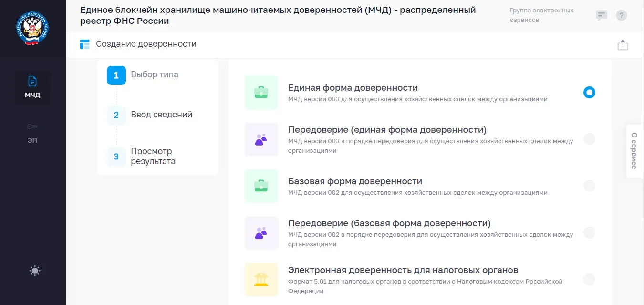Open the help question mark icon
The height and width of the screenshot is (305, 644).
621,15
